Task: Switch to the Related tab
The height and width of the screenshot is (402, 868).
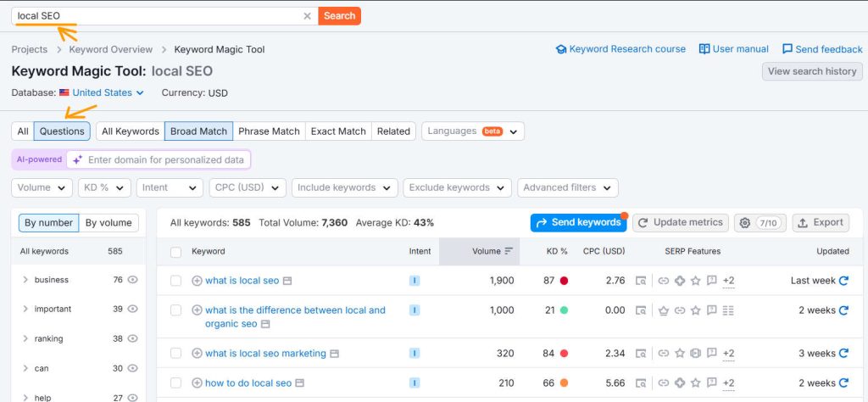Action: tap(393, 131)
